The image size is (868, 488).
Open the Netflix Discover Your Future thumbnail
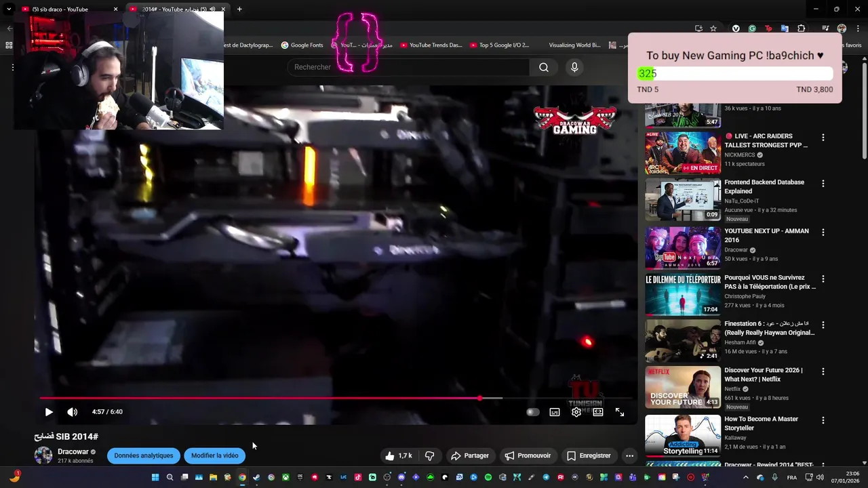coord(683,387)
